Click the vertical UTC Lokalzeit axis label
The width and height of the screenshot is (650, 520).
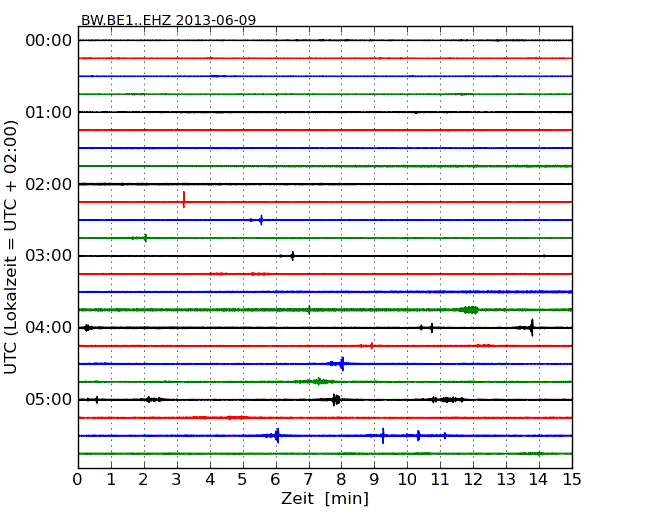[x=11, y=247]
